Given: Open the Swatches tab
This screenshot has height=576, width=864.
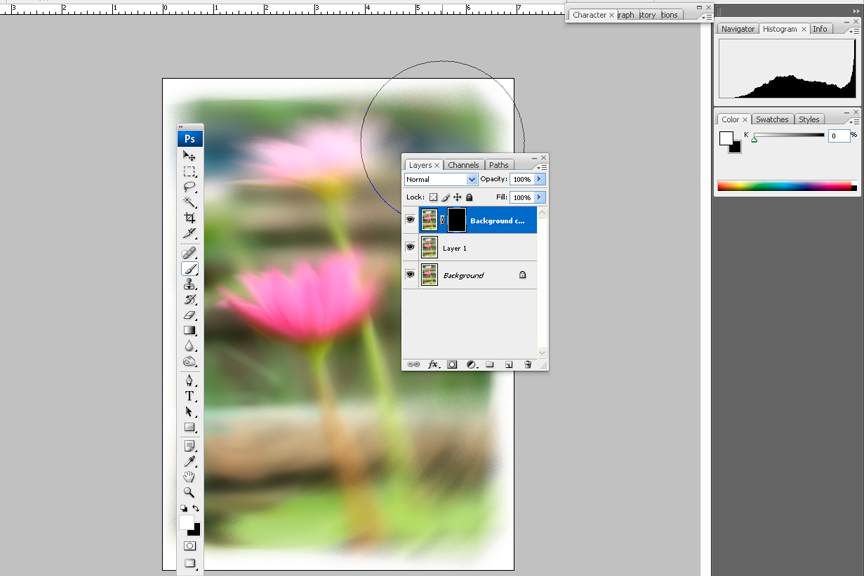Looking at the screenshot, I should point(771,120).
